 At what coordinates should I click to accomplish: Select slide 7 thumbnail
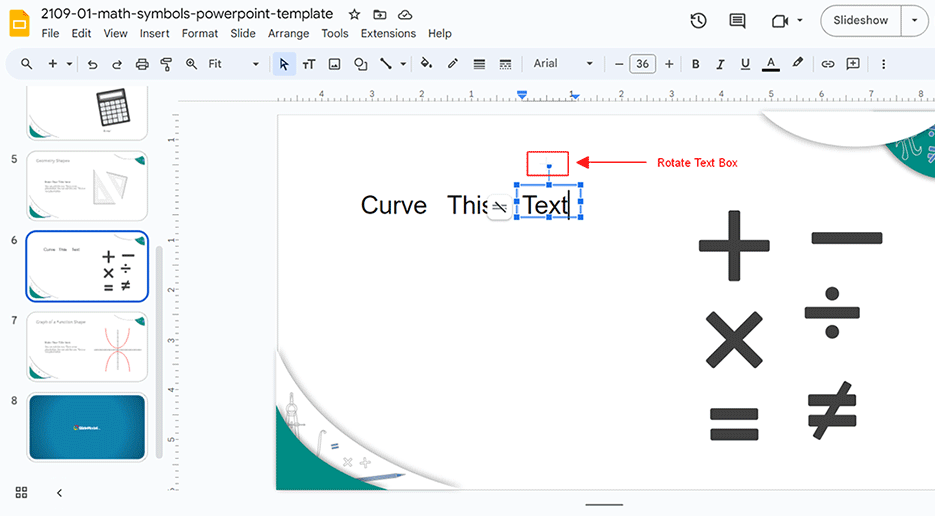point(87,347)
